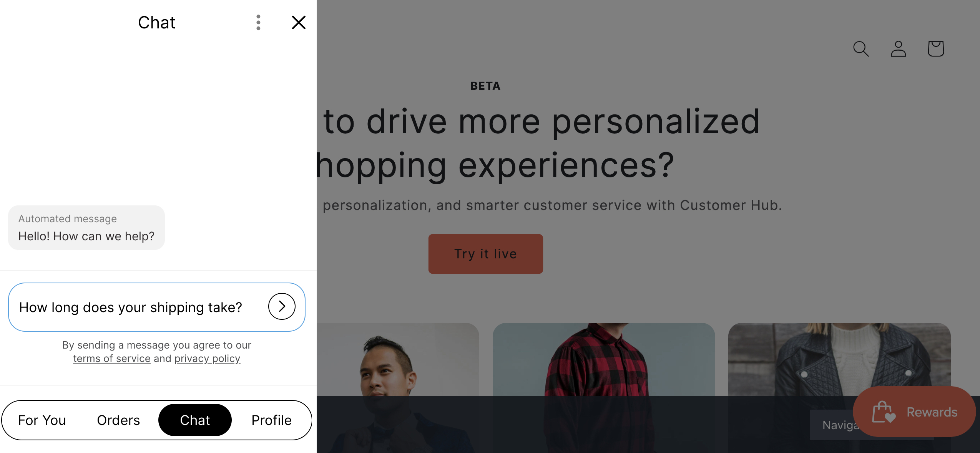Viewport: 980px width, 453px height.
Task: Click inside the chat message input field
Action: [x=138, y=306]
